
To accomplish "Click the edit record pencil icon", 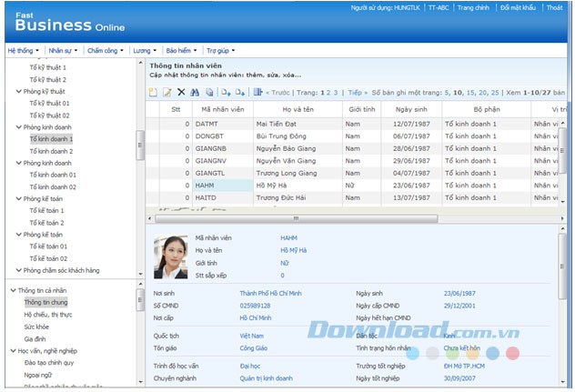I will pyautogui.click(x=166, y=92).
